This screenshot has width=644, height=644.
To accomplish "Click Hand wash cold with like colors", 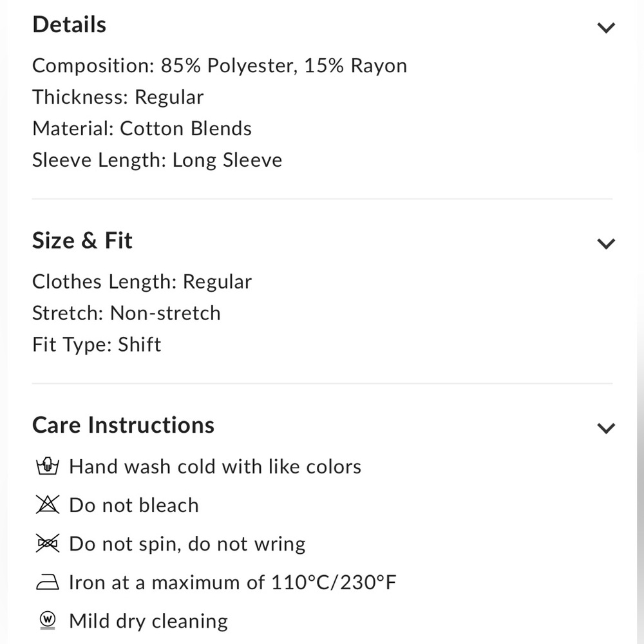I will coord(215,466).
